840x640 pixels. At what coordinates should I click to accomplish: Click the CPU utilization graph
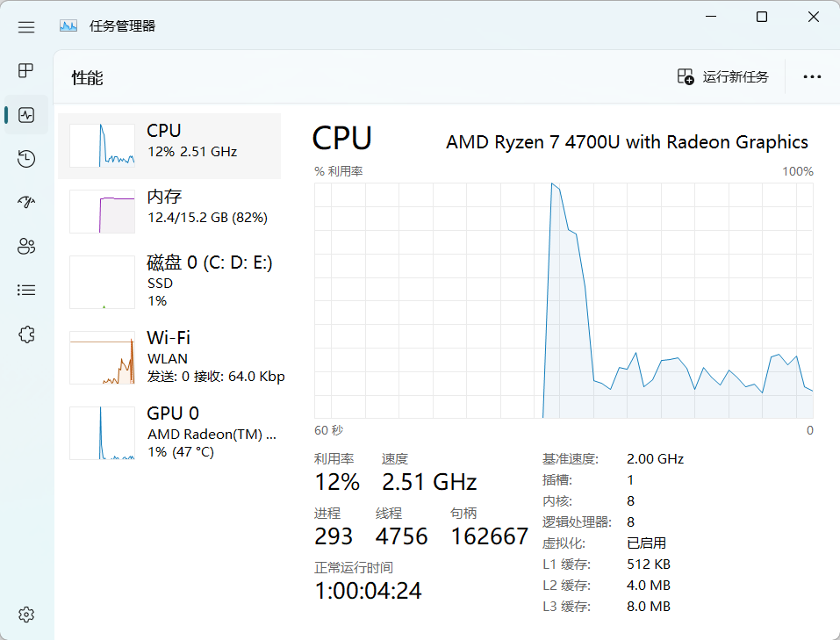point(564,300)
